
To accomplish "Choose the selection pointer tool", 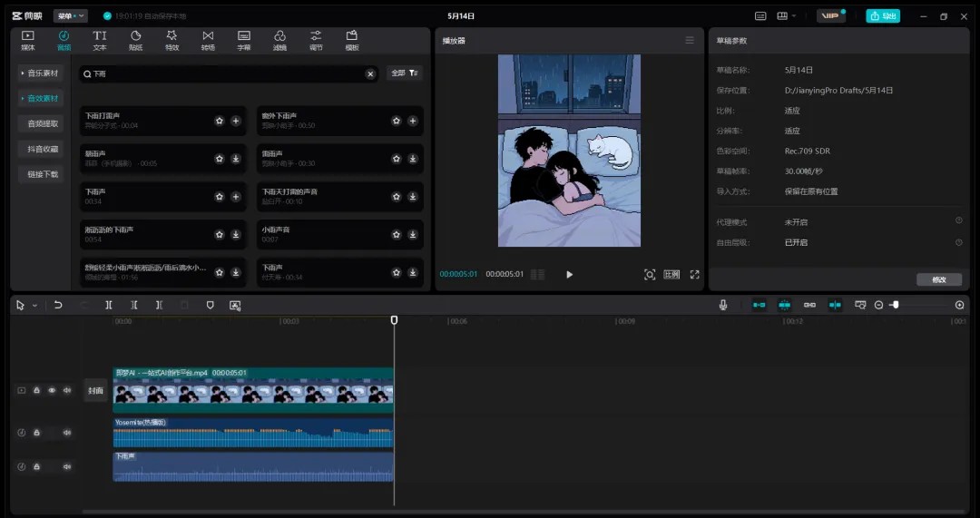I will tap(21, 305).
